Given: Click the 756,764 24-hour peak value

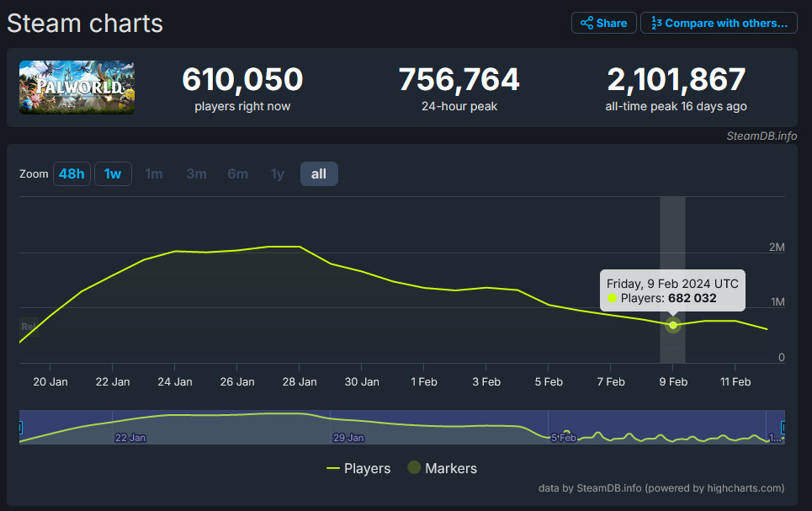Looking at the screenshot, I should [459, 79].
